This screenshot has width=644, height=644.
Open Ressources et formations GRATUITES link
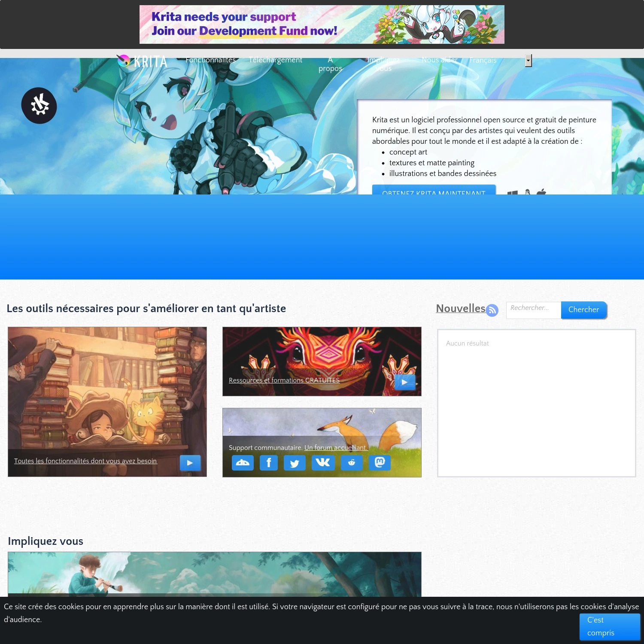pos(284,380)
